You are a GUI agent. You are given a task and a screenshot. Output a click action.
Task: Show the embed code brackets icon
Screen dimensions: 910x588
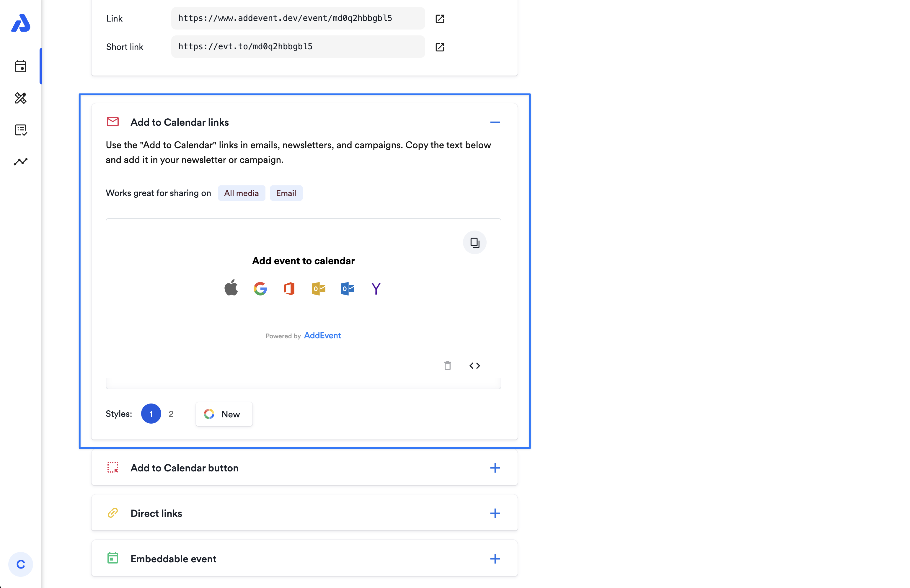(x=474, y=366)
